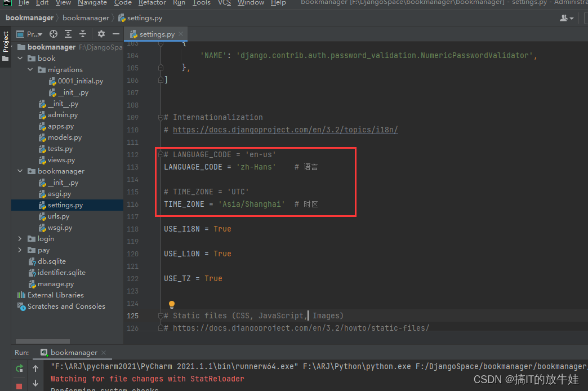Open user account dropdown icon
Screen dimensions: 588x391
[x=566, y=17]
